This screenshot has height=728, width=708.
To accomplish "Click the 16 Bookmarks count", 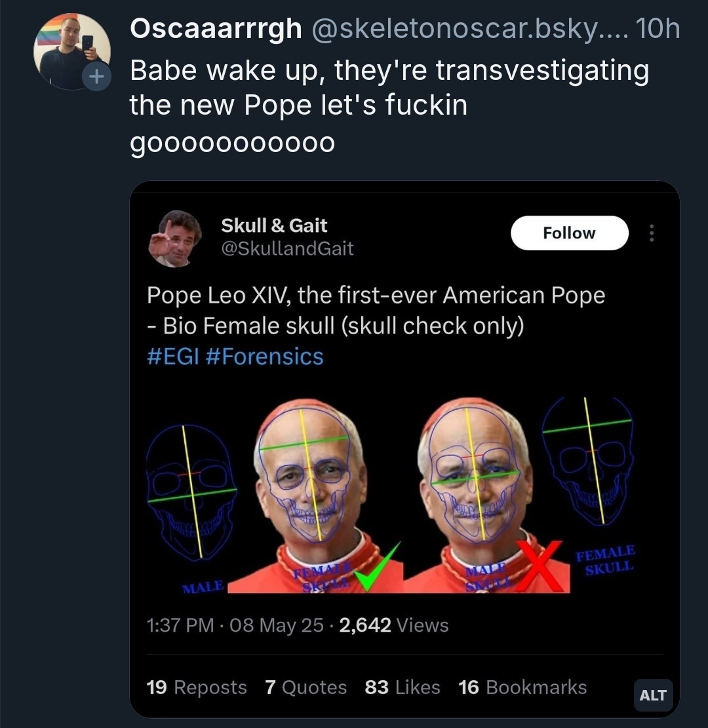I will click(x=522, y=687).
